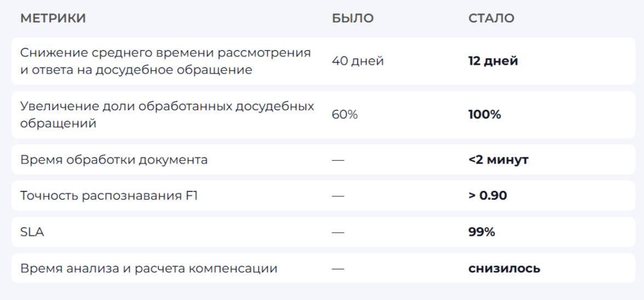Screen dimensions: 644x300
Task: Click the bold '100%' value
Action: [485, 115]
